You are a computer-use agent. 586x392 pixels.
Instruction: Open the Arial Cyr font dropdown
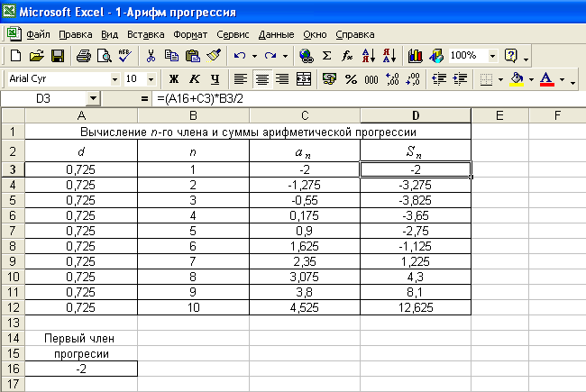[114, 79]
